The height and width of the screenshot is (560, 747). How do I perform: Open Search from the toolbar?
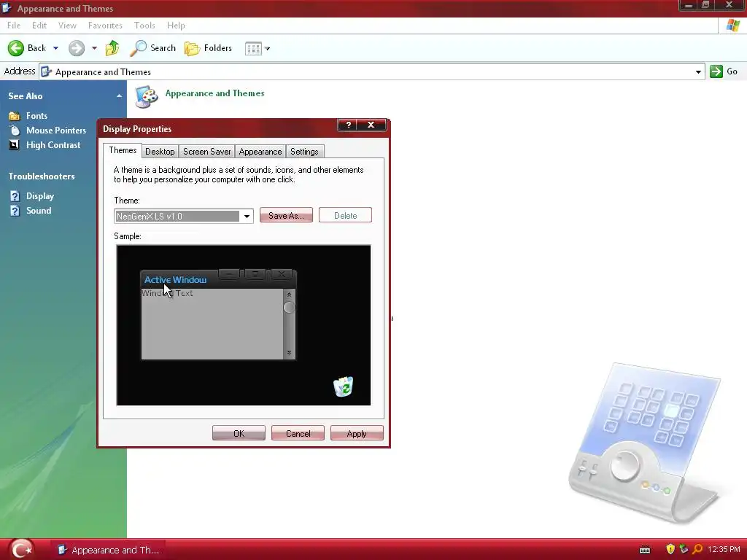152,48
